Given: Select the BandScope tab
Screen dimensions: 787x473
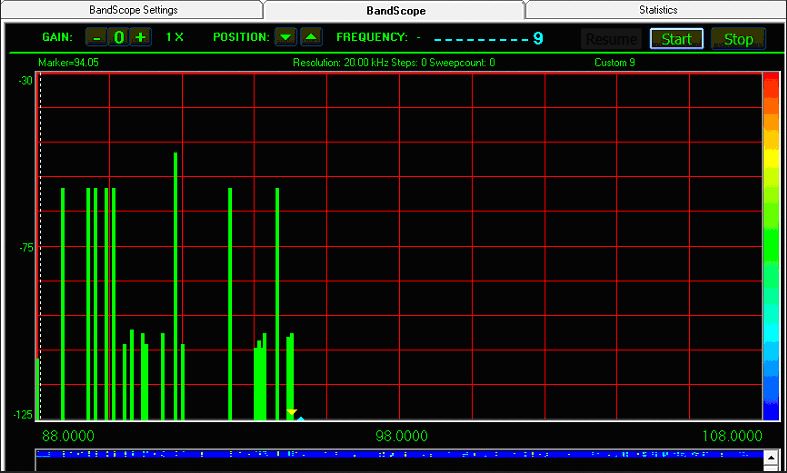Looking at the screenshot, I should [396, 11].
